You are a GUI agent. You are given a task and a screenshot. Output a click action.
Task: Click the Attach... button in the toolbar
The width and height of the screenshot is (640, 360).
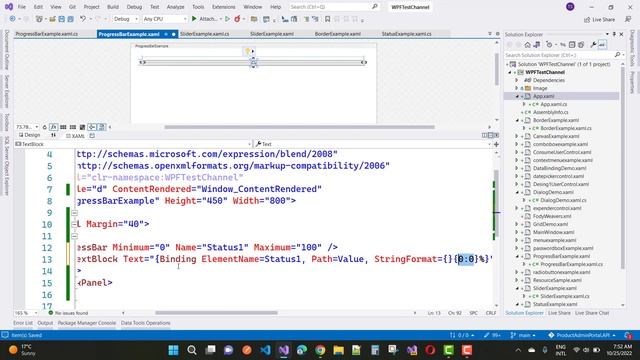208,19
